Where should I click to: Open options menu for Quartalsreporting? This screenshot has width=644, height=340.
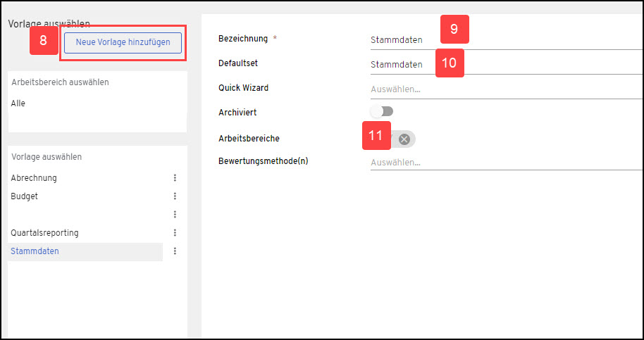(x=175, y=232)
